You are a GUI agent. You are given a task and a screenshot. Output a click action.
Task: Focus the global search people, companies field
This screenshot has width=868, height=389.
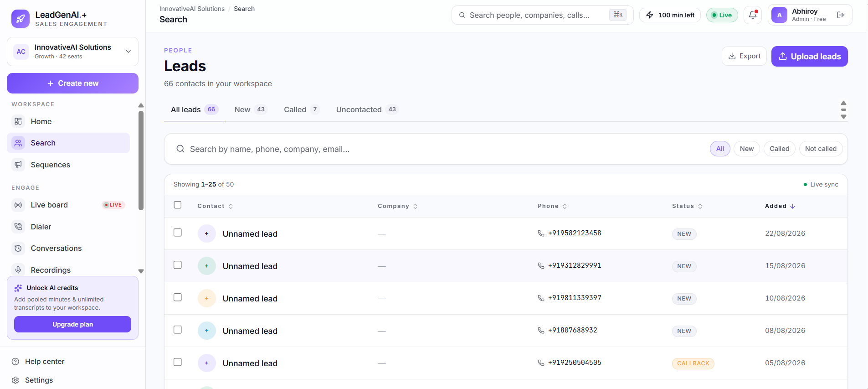pyautogui.click(x=542, y=15)
